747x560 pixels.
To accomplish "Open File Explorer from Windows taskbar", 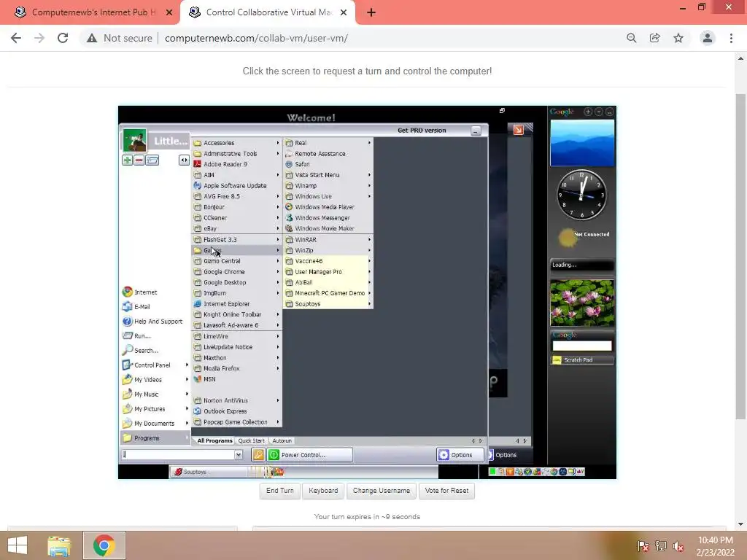I will (59, 545).
